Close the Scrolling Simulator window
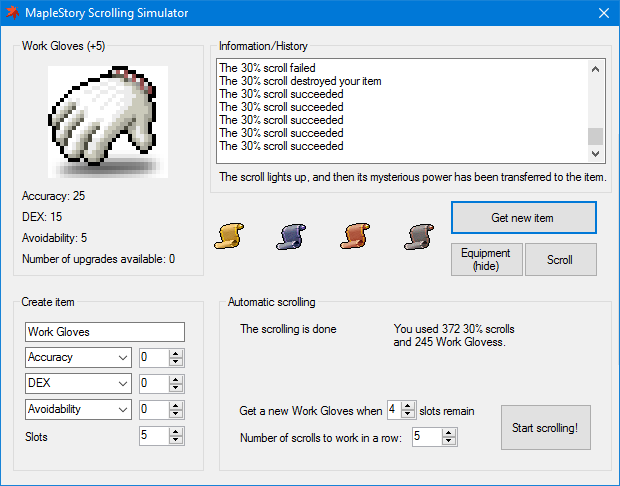Image resolution: width=620 pixels, height=486 pixels. pyautogui.click(x=603, y=13)
